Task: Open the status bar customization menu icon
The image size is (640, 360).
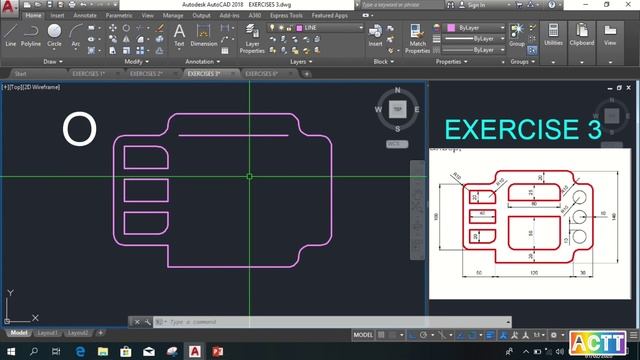Action: (x=633, y=335)
